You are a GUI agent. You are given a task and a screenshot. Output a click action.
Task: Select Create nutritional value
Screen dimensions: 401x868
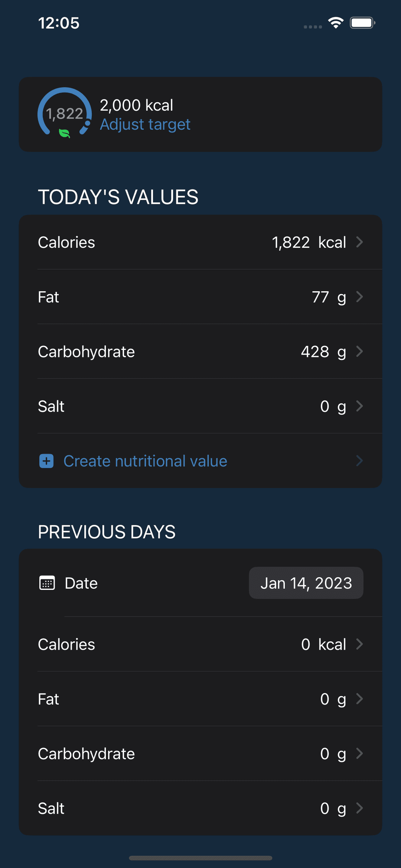145,461
